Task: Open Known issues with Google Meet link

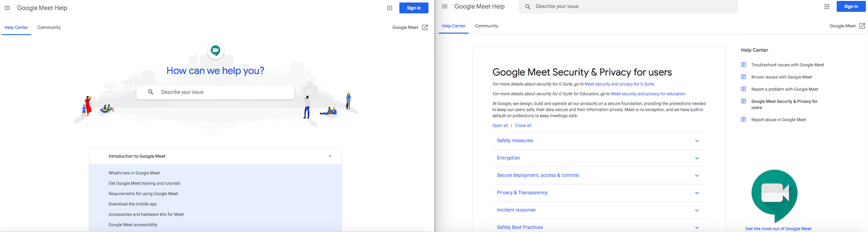Action: pos(782,77)
